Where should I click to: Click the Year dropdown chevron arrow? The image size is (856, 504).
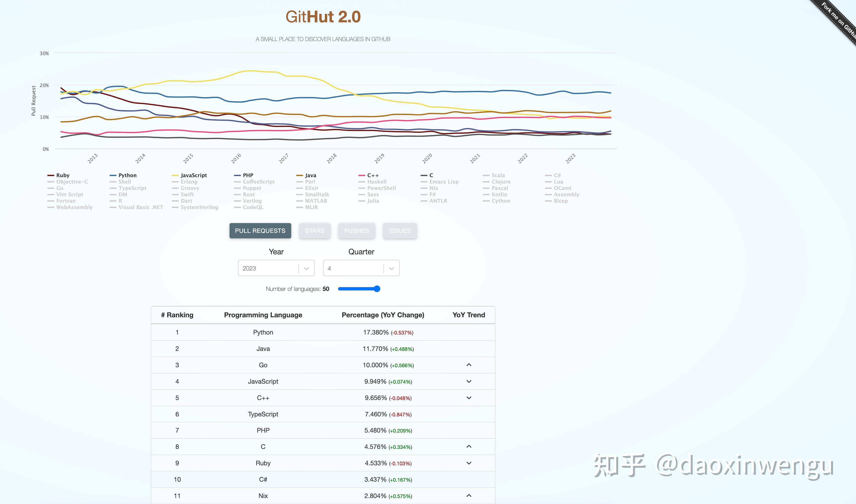click(x=306, y=269)
